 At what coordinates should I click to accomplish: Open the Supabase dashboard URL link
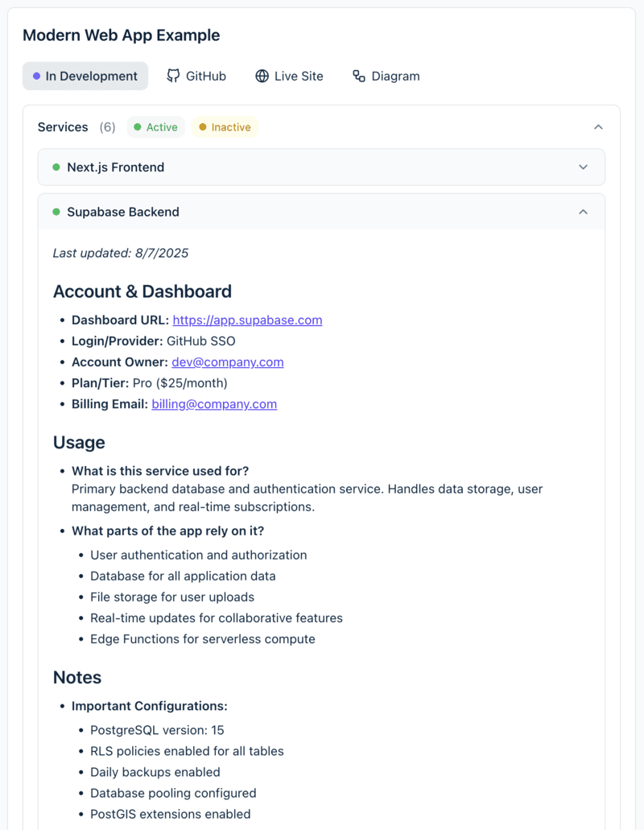(247, 320)
